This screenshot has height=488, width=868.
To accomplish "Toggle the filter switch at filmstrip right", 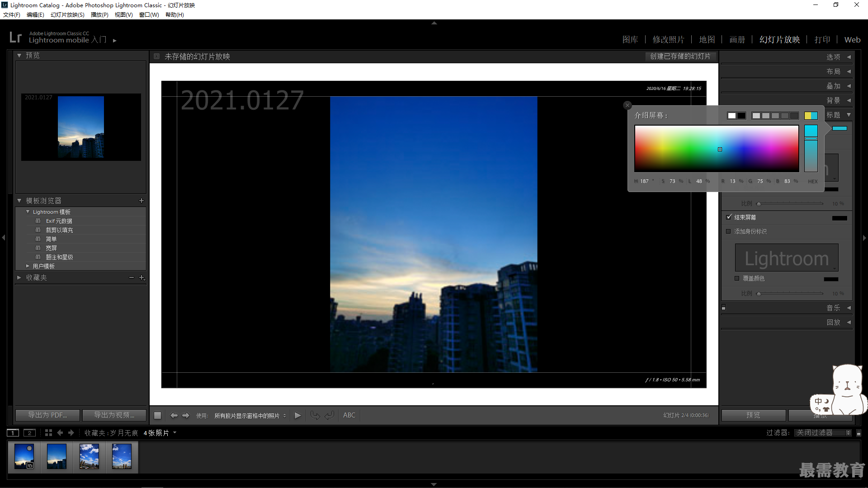I will pos(859,433).
